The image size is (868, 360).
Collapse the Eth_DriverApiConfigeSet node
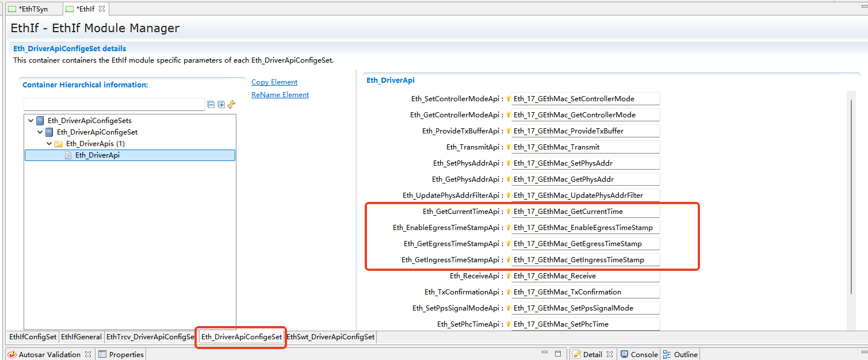pos(40,132)
